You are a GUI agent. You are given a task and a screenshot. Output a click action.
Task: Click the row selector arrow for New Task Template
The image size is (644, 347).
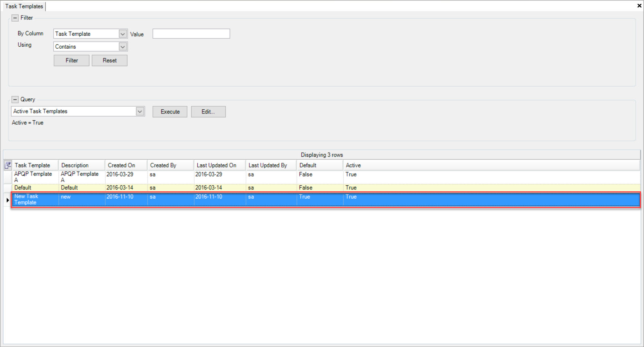(8, 200)
